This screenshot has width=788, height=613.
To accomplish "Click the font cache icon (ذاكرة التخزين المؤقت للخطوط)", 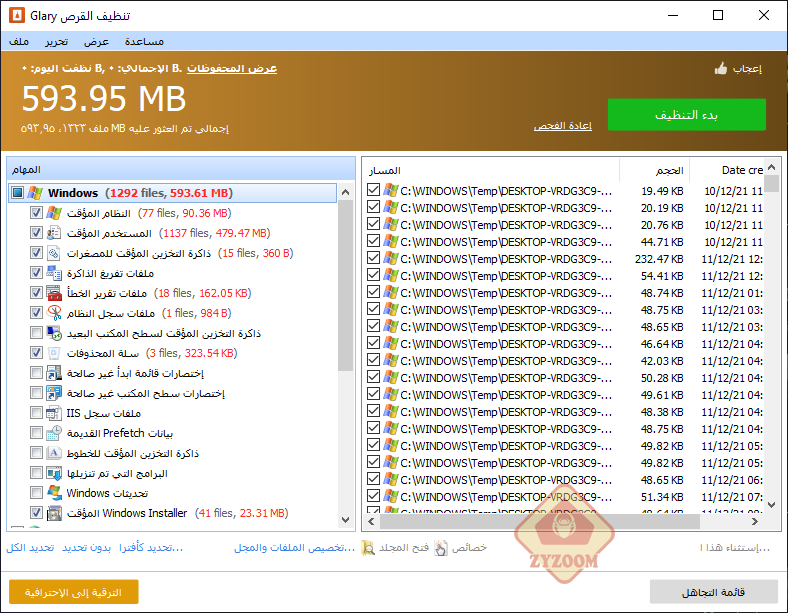I will pyautogui.click(x=54, y=453).
